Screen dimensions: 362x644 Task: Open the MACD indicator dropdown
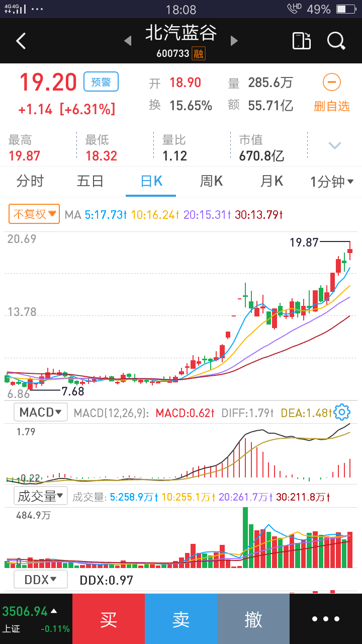tap(40, 413)
